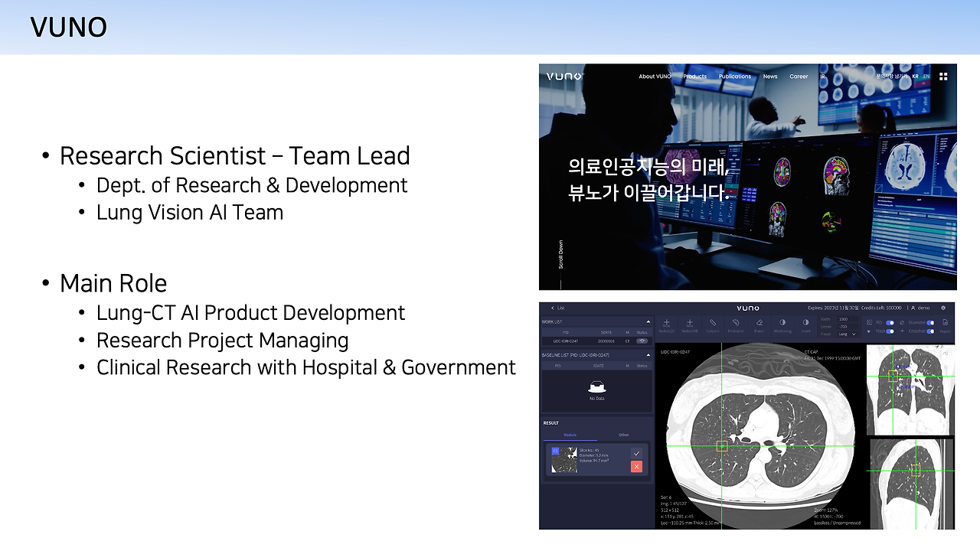Click the Research Scientist – Team Lead bullet
The width and height of the screenshot is (980, 551).
click(x=235, y=156)
